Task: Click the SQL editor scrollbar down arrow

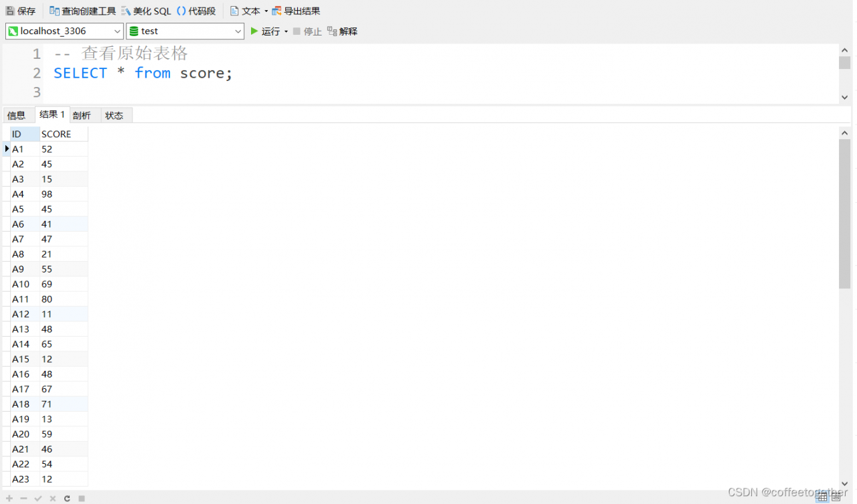Action: pyautogui.click(x=844, y=97)
